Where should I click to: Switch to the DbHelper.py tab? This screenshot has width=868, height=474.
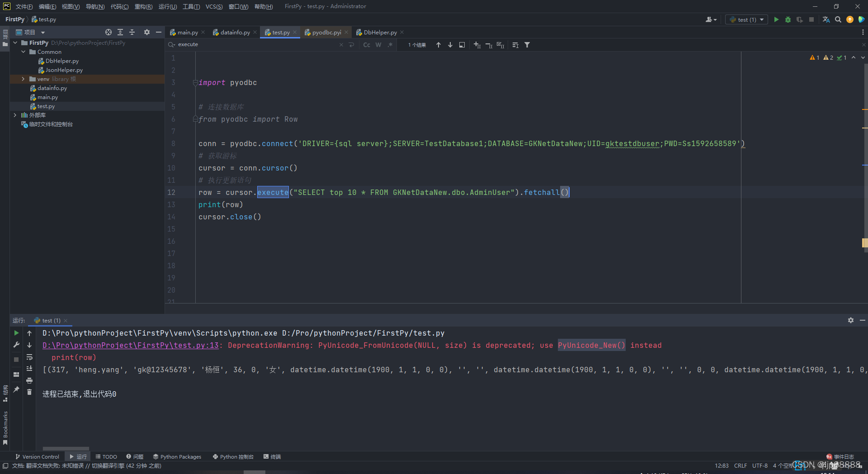pos(380,32)
